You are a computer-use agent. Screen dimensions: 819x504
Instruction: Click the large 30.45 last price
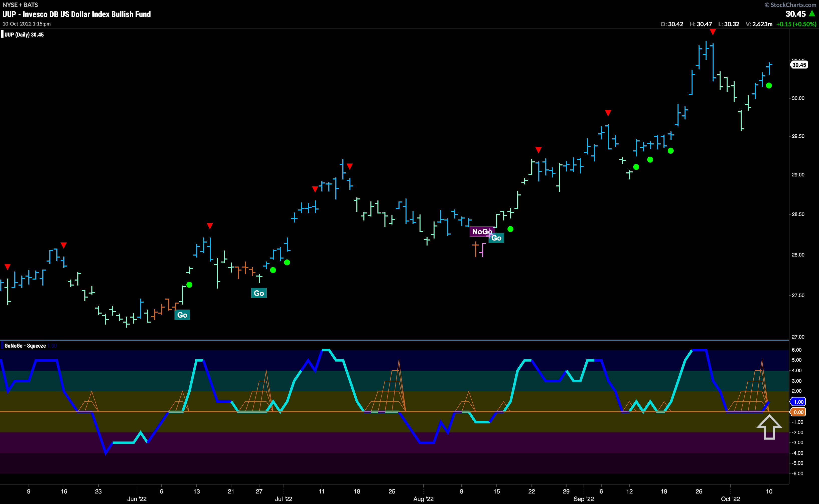[796, 14]
